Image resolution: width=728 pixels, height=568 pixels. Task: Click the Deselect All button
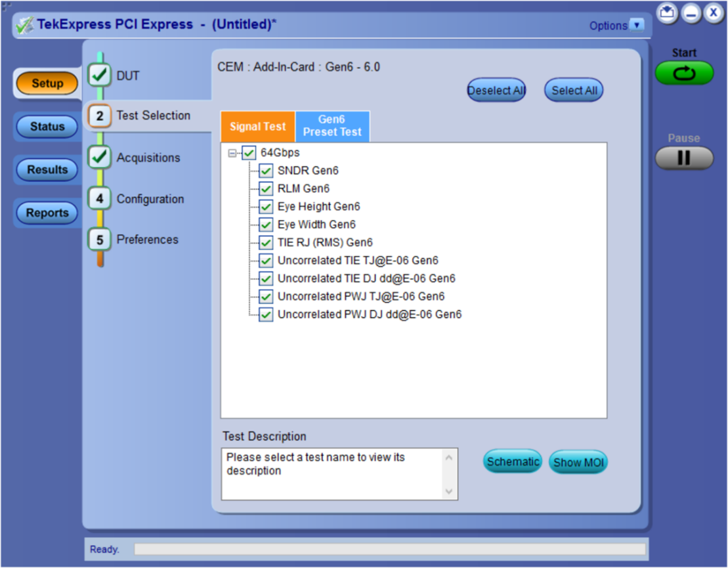coord(496,91)
